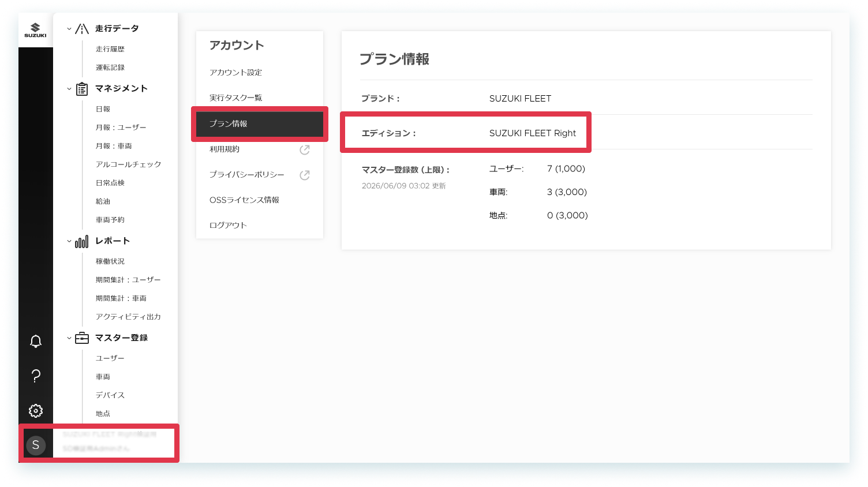The image size is (868, 487).
Task: Open the settings gear icon
Action: [x=36, y=411]
